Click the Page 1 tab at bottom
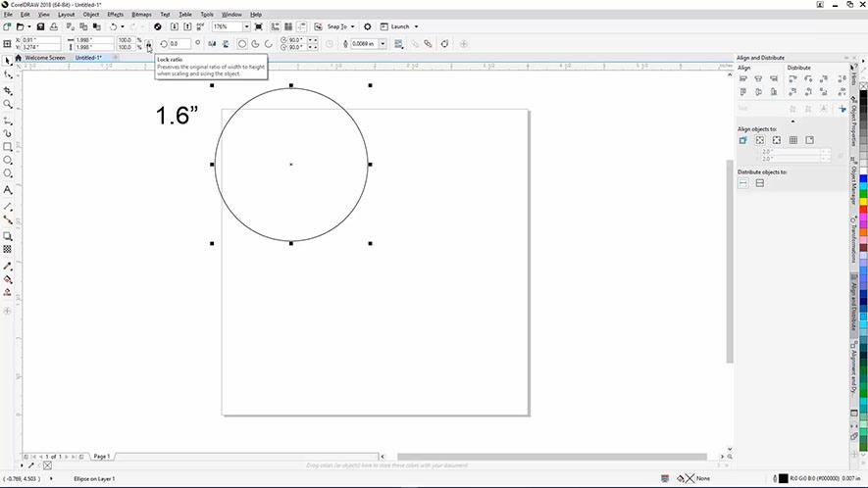 [x=101, y=457]
